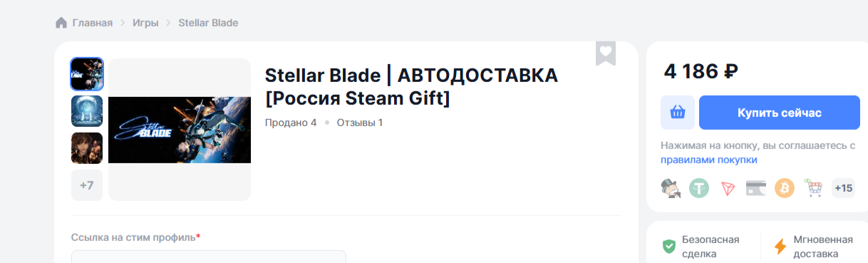The height and width of the screenshot is (263, 868).
Task: Bookmark this Stellar Blade listing
Action: point(606,53)
